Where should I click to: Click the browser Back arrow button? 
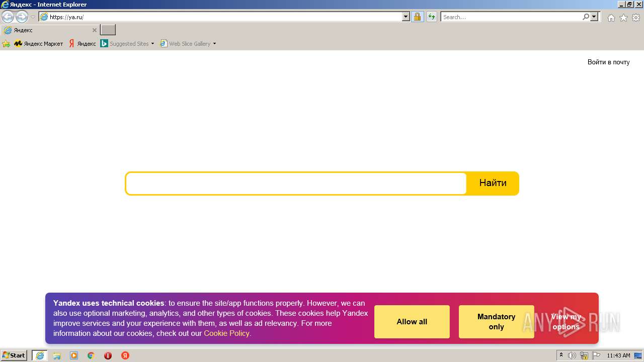pos(8,17)
